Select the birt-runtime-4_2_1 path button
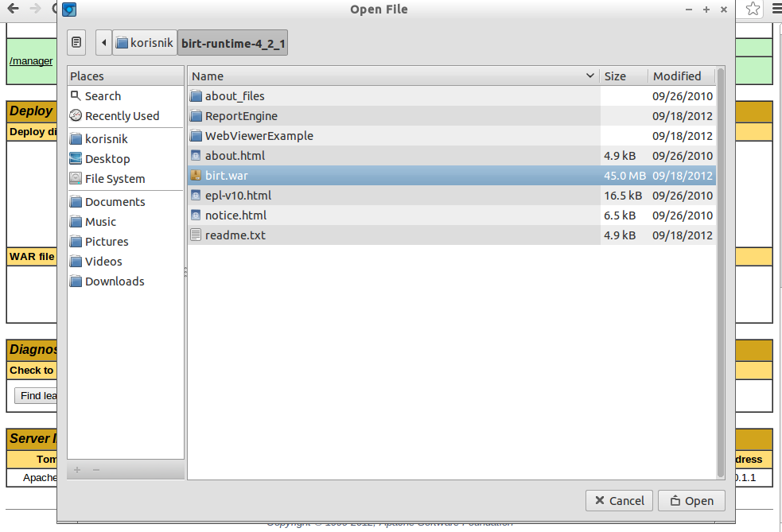This screenshot has width=782, height=532. (x=233, y=43)
